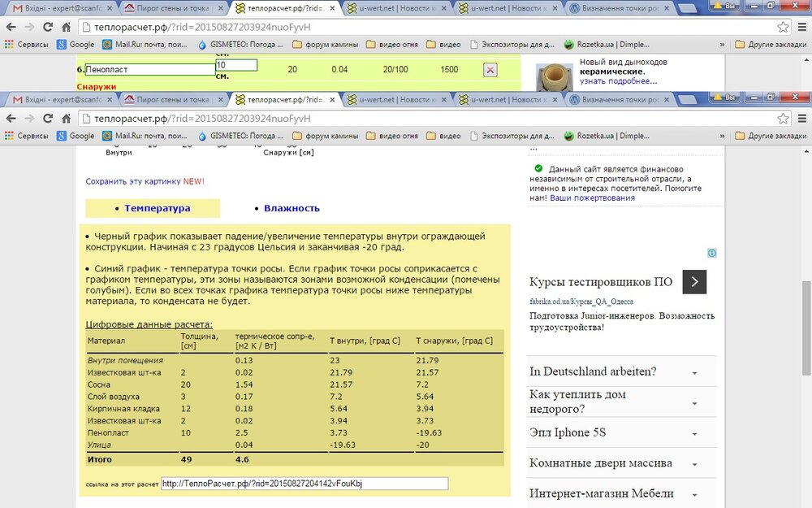Image resolution: width=812 pixels, height=508 pixels.
Task: Click the calculation link URL field
Action: (x=304, y=484)
